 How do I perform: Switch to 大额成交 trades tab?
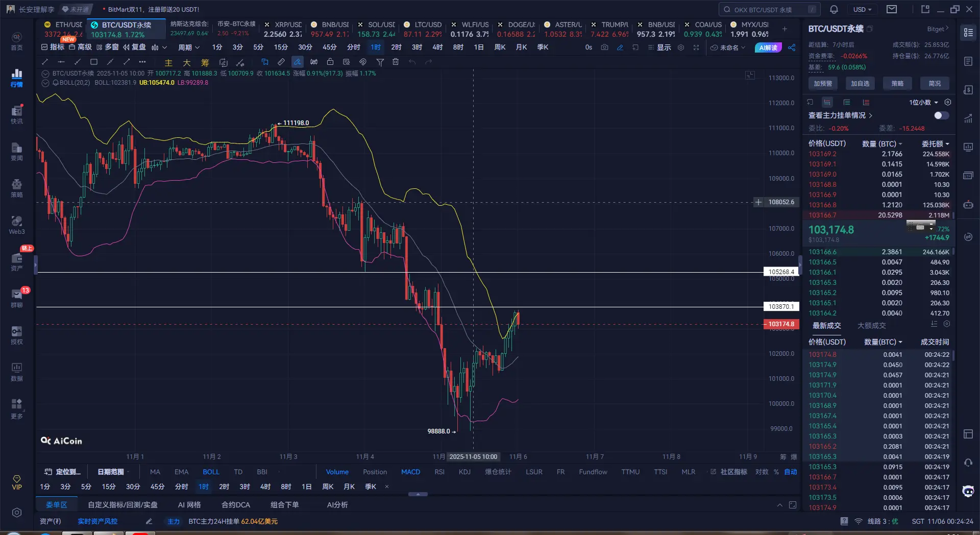872,326
